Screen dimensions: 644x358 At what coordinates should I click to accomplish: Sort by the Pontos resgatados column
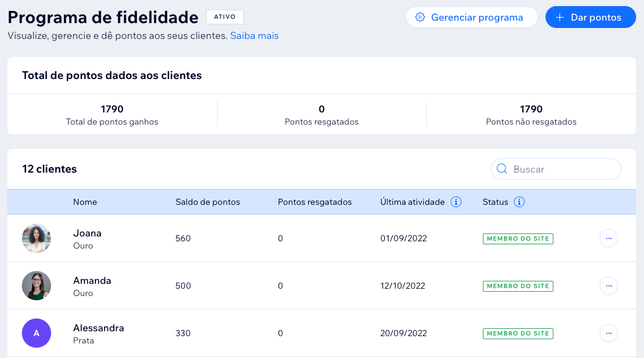coord(314,202)
